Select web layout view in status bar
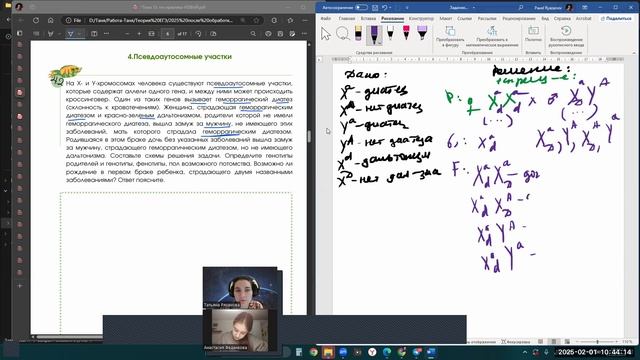The image size is (640, 360). click(567, 341)
